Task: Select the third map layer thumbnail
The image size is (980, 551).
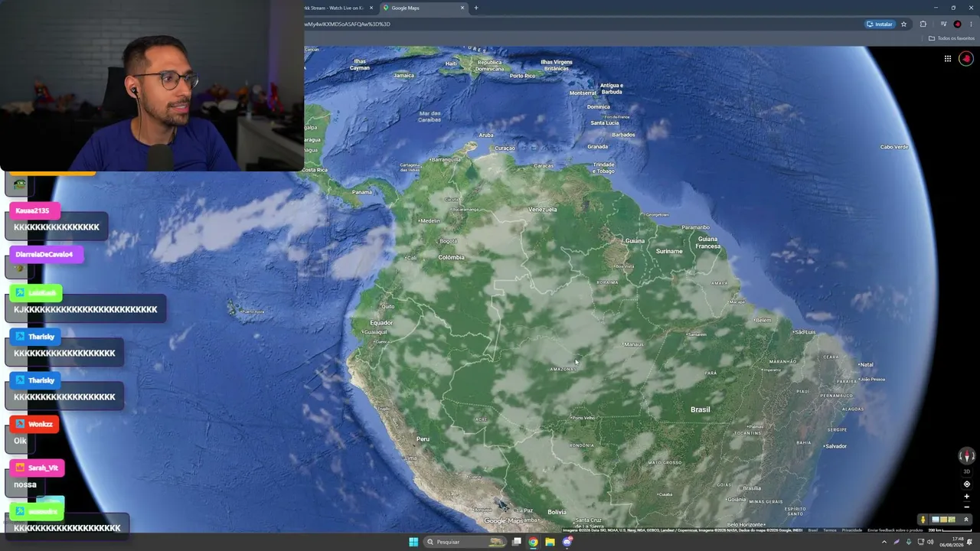Action: [952, 520]
